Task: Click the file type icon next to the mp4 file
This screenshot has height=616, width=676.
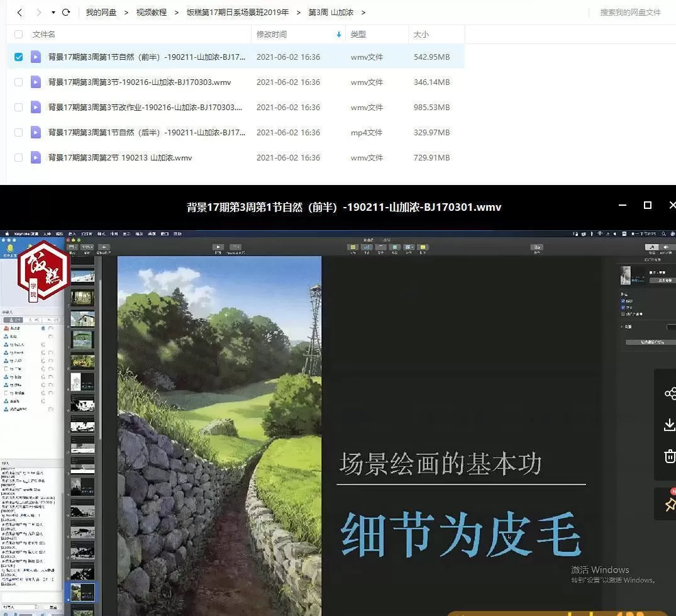Action: click(x=36, y=132)
